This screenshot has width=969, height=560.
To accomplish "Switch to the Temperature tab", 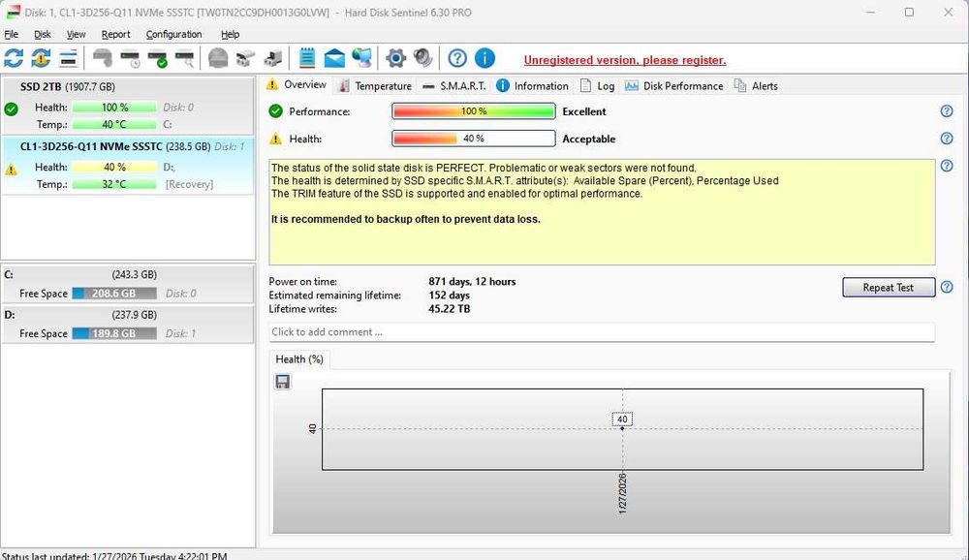I will click(x=375, y=86).
